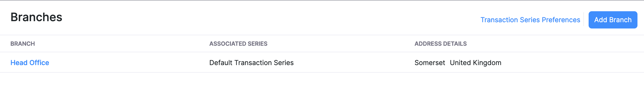Image resolution: width=644 pixels, height=98 pixels.
Task: View the Head Office branch details
Action: coord(30,63)
